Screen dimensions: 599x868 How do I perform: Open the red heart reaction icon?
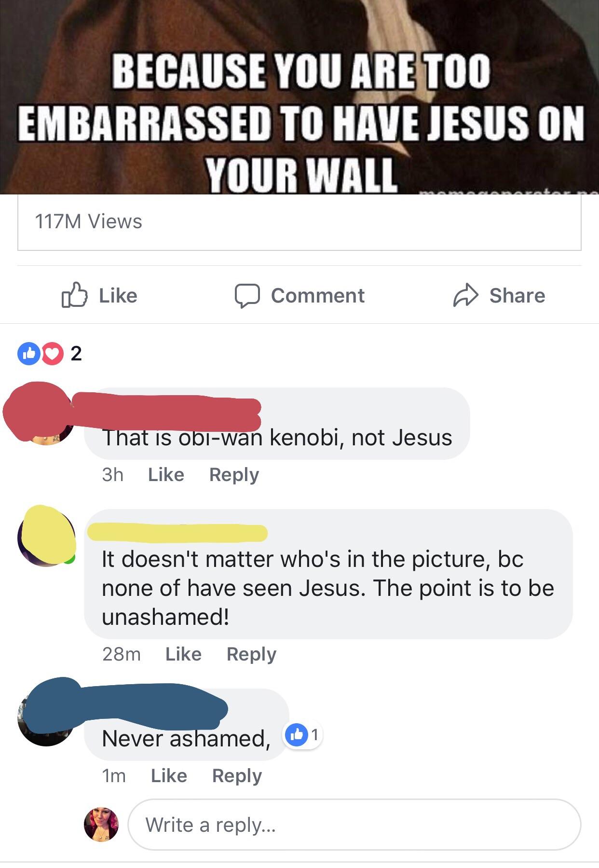click(x=52, y=354)
